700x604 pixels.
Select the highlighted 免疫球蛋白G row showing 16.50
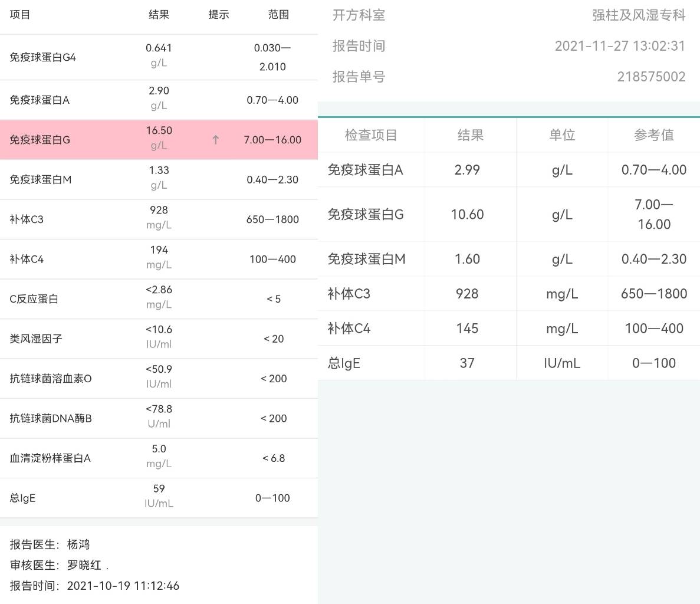[159, 140]
